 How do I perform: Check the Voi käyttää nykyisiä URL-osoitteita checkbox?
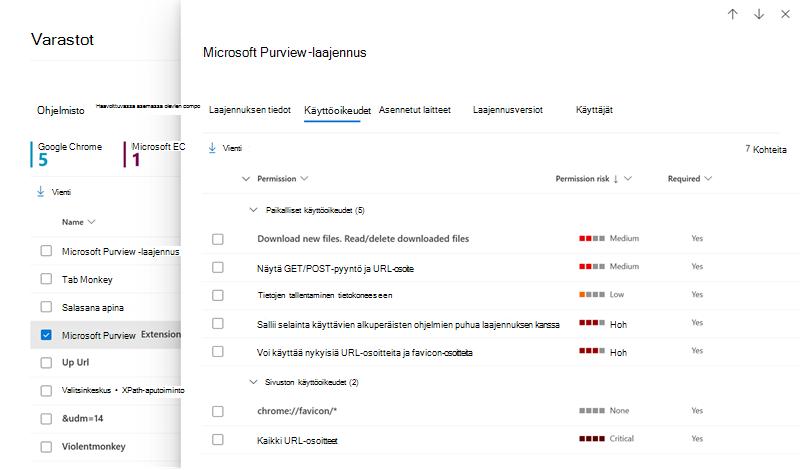[218, 351]
